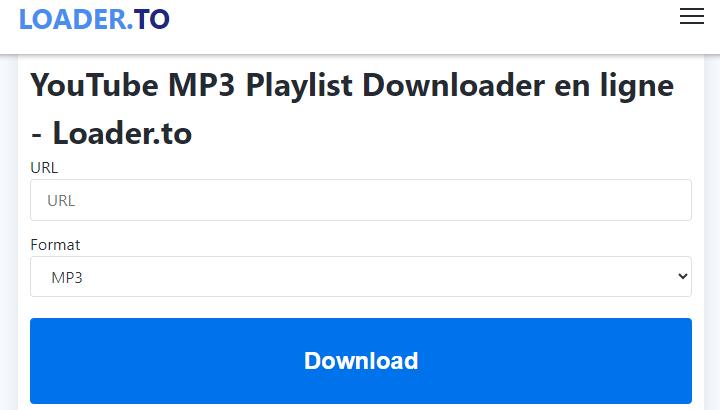This screenshot has width=720, height=410.
Task: Click the "YouTube MP3 Playlist Downloader en ligne" heading
Action: [352, 85]
